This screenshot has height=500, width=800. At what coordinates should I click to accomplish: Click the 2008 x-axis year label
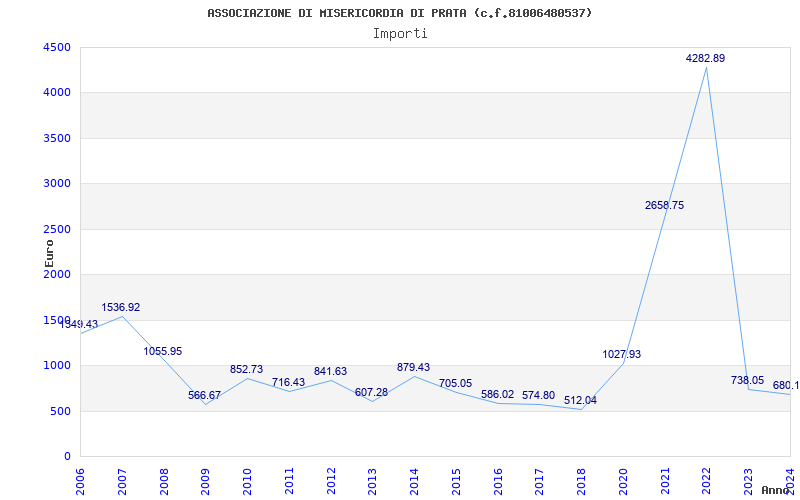(164, 482)
